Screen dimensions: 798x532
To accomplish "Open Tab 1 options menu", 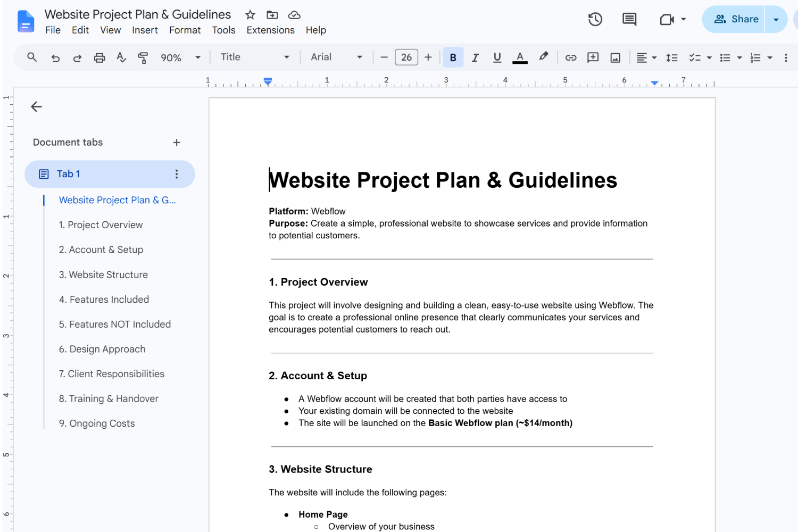I will (x=177, y=174).
